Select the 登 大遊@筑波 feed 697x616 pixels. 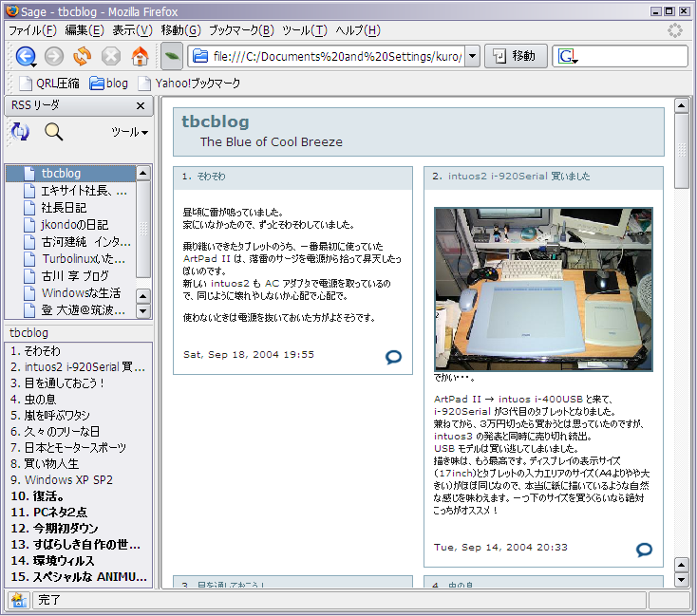tap(70, 310)
